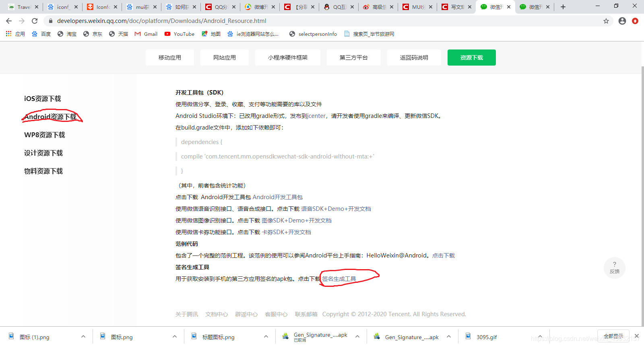This screenshot has width=644, height=346.
Task: Expand options for the second Gen_Signature apk download
Action: [449, 337]
